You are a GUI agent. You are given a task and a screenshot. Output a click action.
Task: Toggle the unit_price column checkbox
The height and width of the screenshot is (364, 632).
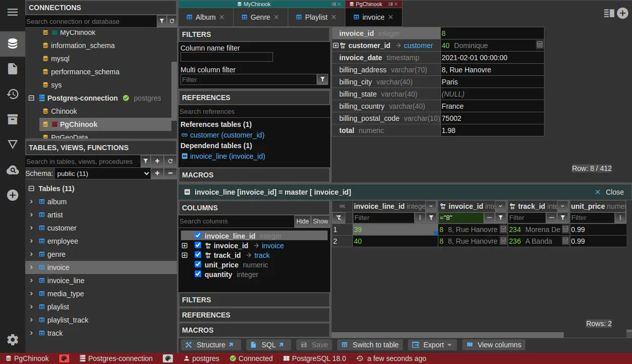point(198,264)
